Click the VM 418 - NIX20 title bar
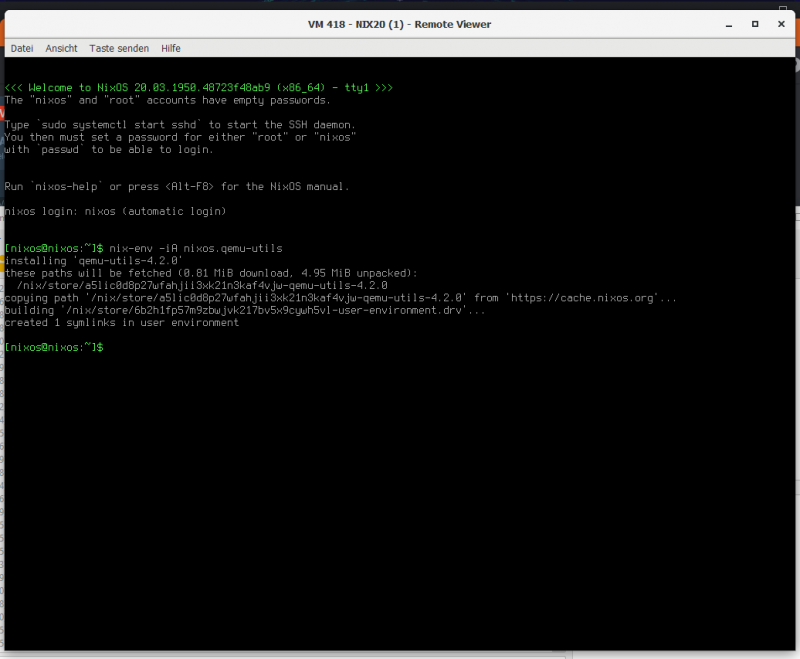This screenshot has width=800, height=659. tap(399, 24)
